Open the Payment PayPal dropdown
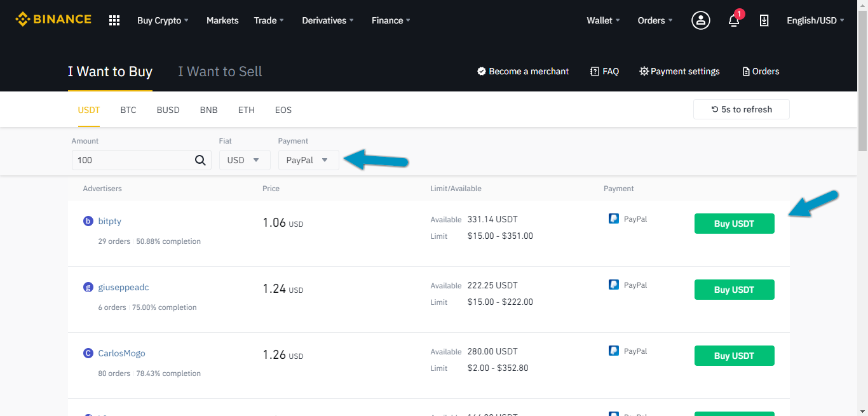The height and width of the screenshot is (416, 868). point(309,160)
